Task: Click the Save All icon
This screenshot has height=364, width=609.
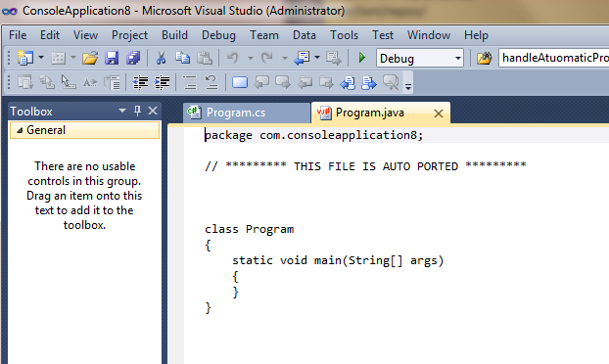Action: point(133,58)
